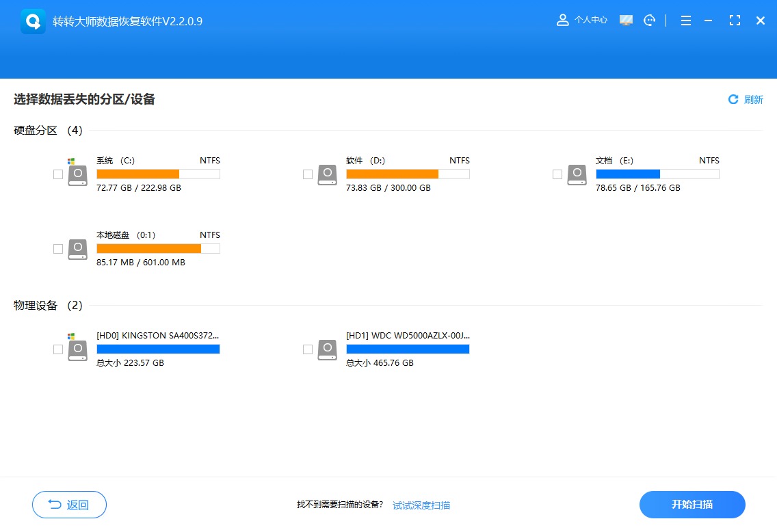Screen dimensions: 777x532
Task: Open 试试深度扫描 deep scan link
Action: (x=421, y=505)
